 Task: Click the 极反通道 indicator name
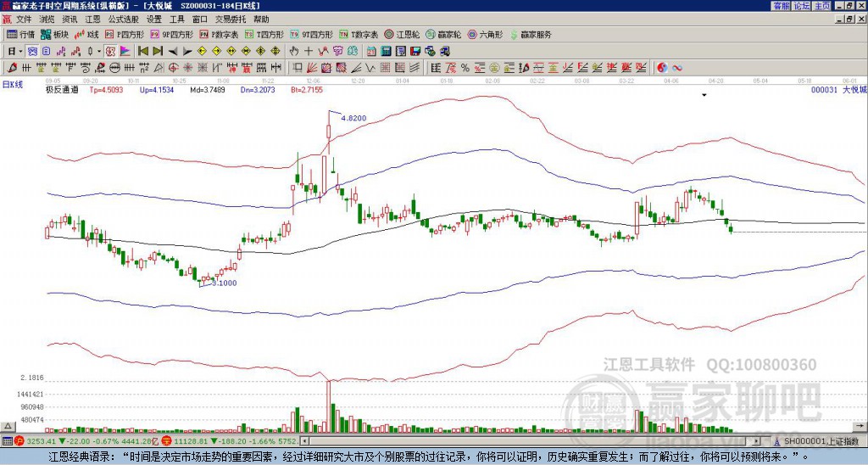(62, 89)
